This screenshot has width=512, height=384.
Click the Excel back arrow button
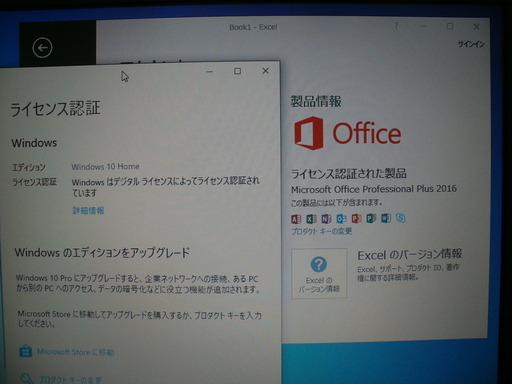point(42,48)
